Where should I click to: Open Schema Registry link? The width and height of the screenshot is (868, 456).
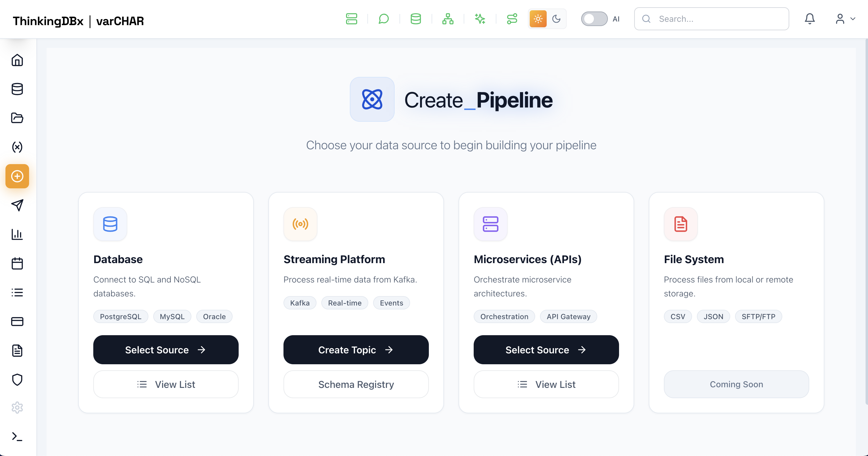click(356, 384)
